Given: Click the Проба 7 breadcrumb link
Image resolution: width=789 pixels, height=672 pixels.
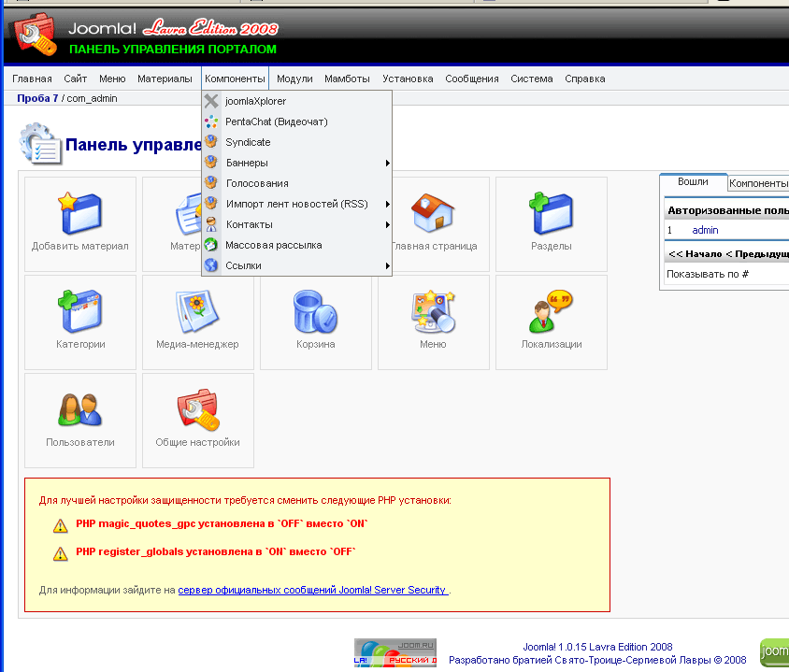Looking at the screenshot, I should [37, 98].
